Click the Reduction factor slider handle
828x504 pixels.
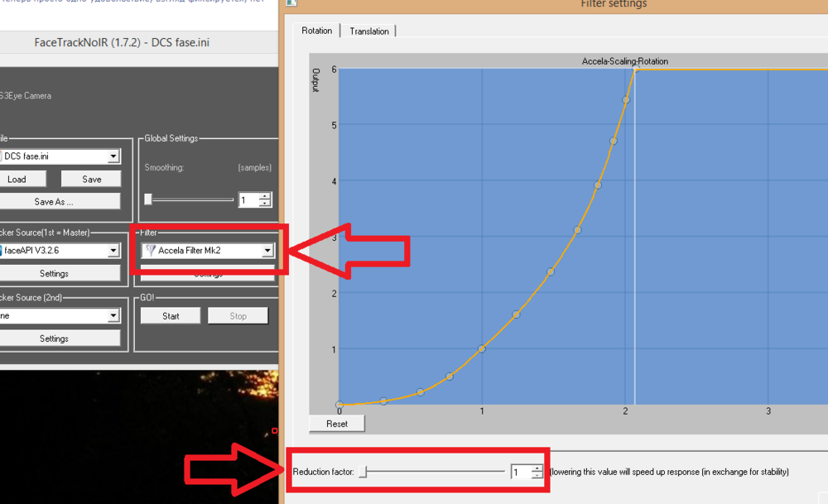[363, 471]
